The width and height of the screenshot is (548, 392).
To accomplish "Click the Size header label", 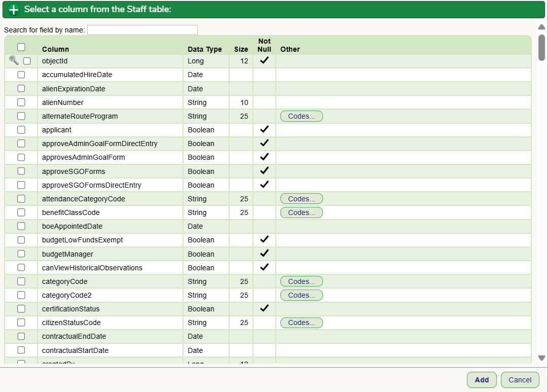I will (241, 49).
